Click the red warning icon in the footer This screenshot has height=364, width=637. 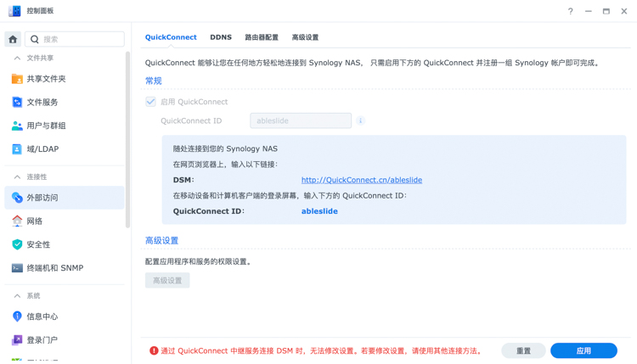[x=154, y=350]
